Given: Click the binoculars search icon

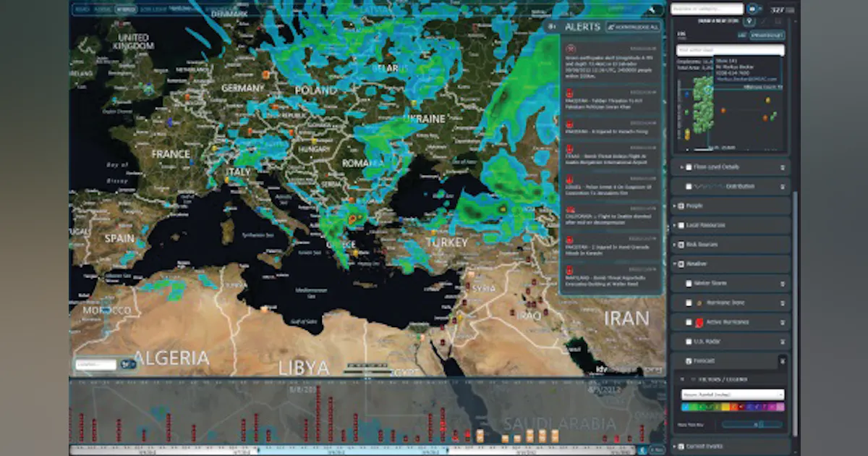Looking at the screenshot, I should click(752, 9).
